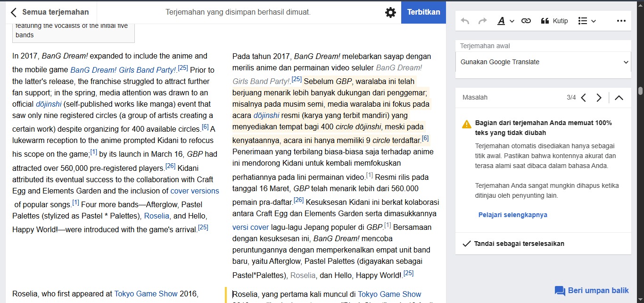Click source Roselia link
This screenshot has width=644, height=303.
157,216
